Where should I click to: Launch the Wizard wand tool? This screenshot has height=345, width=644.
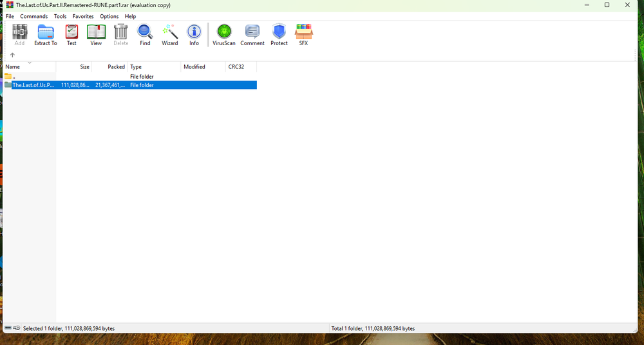coord(169,35)
